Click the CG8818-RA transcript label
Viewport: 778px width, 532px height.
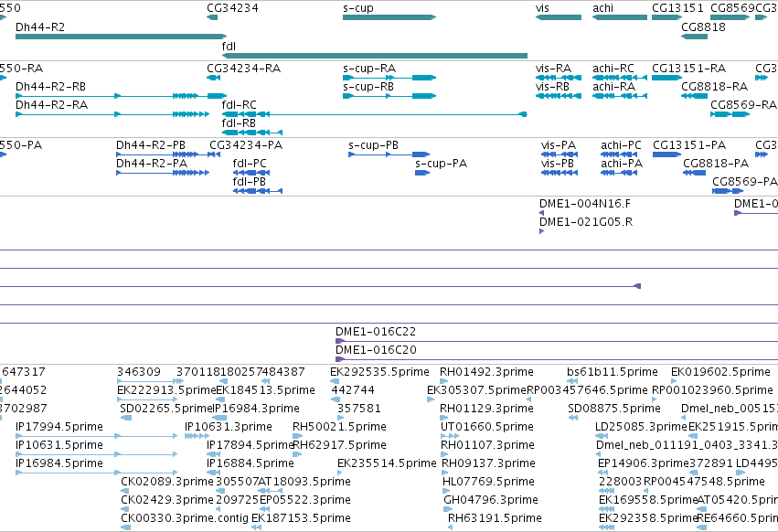[715, 86]
